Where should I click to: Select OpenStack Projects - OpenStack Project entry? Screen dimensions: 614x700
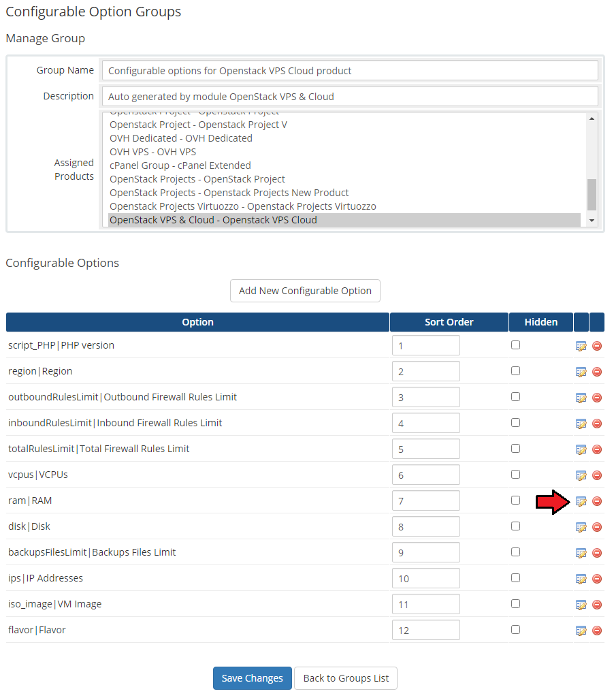(344, 179)
